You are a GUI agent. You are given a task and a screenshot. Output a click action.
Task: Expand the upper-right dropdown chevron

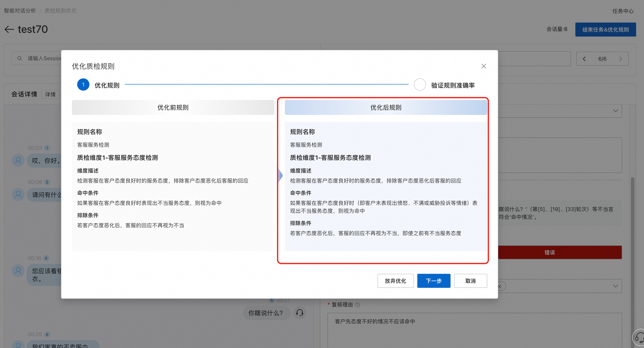tap(615, 111)
